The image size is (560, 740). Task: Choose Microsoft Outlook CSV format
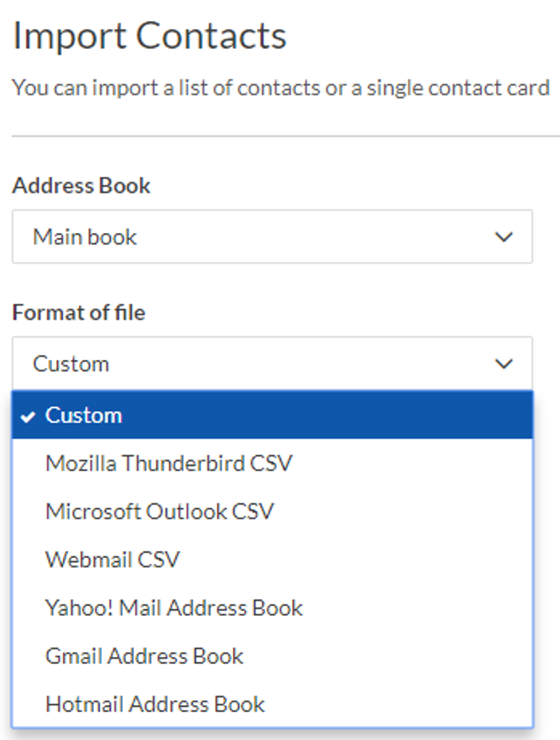[272, 511]
